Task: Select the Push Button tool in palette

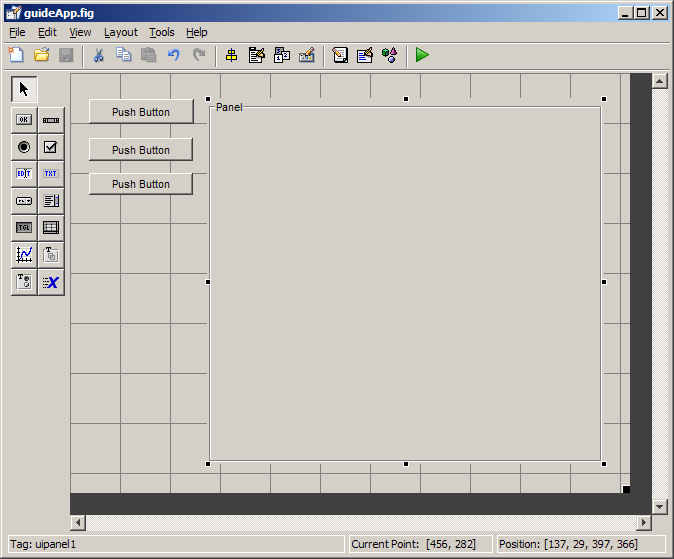Action: [24, 120]
